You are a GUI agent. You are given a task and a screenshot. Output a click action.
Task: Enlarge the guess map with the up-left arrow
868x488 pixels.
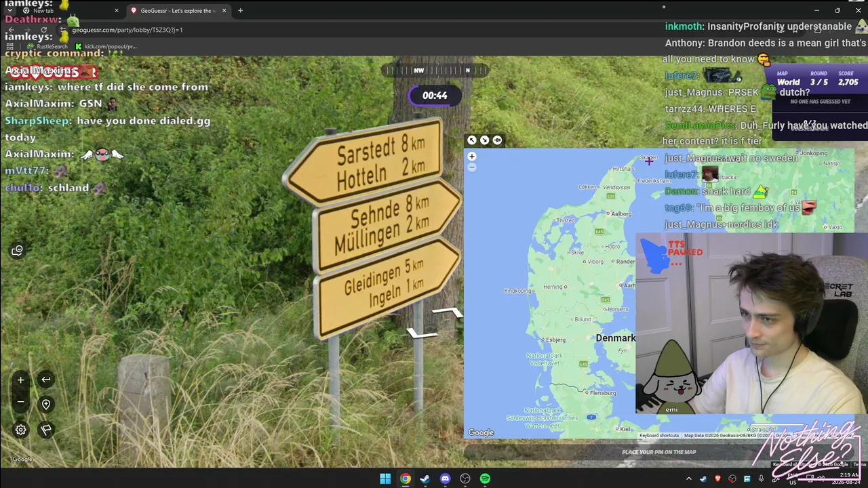click(x=472, y=140)
